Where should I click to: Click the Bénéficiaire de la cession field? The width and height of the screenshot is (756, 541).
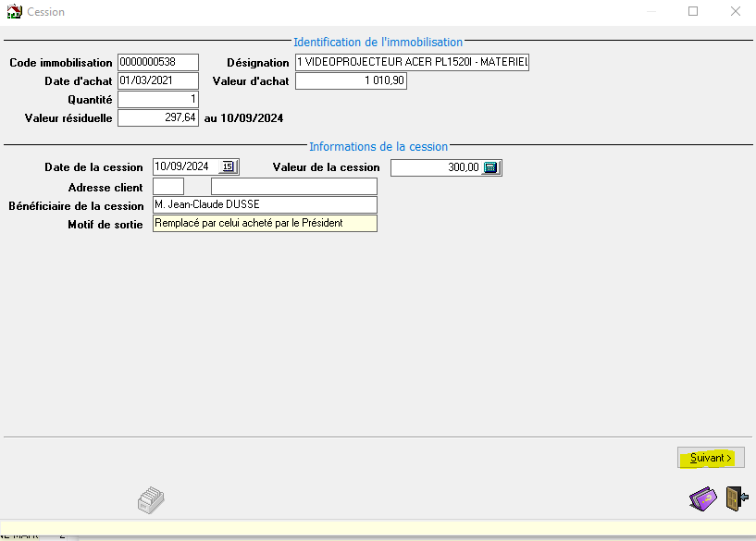[266, 204]
